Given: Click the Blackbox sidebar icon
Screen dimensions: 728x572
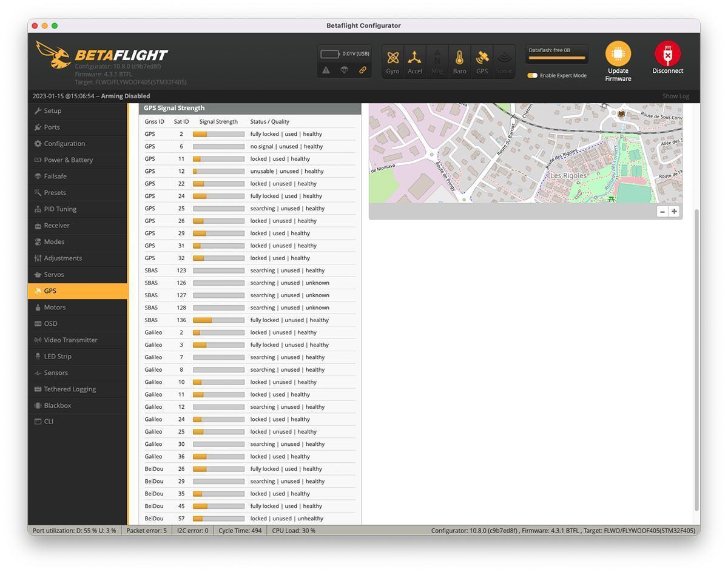Looking at the screenshot, I should [38, 406].
